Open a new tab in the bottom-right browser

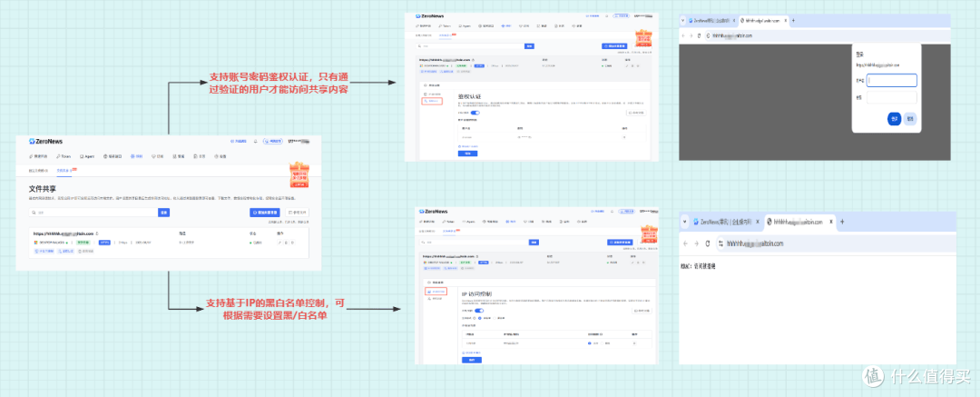842,222
